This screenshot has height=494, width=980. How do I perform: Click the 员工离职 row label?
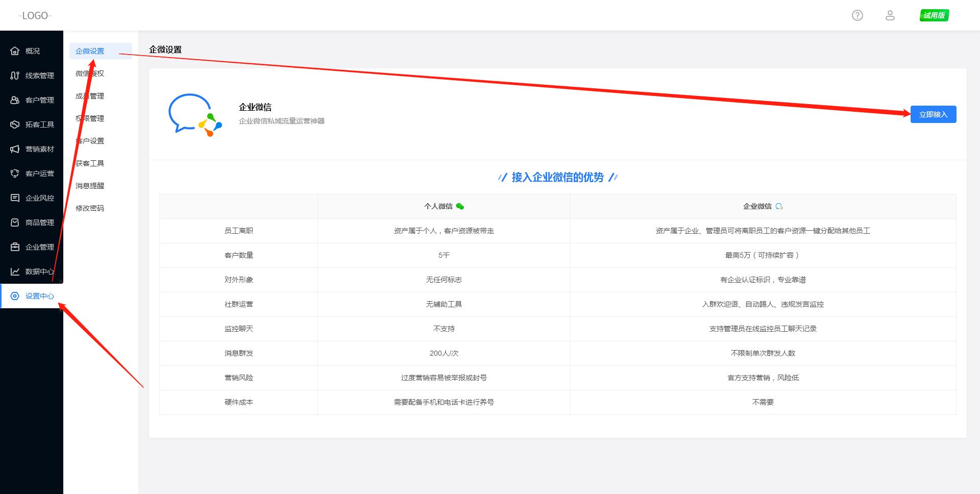coord(239,231)
